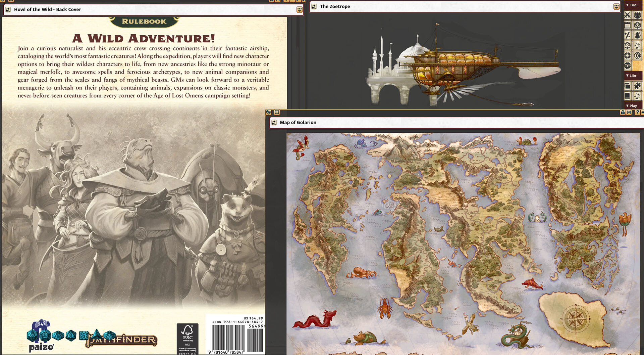Select 'The Zoetrope' window title
Image resolution: width=644 pixels, height=355 pixels.
pos(334,6)
